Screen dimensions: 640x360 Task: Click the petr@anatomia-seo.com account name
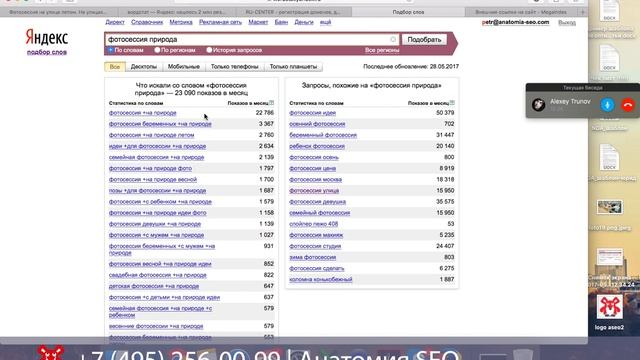pyautogui.click(x=516, y=22)
